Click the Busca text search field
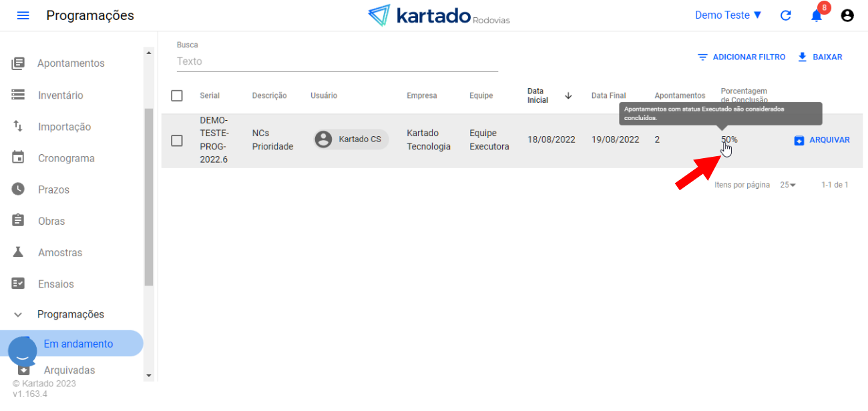Screen dimensions: 868x411 (337, 61)
